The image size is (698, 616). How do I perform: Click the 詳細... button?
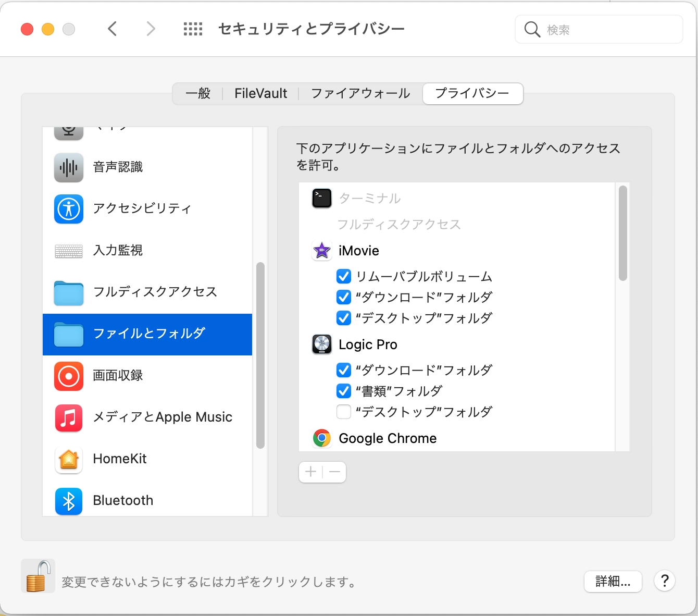[x=613, y=581]
